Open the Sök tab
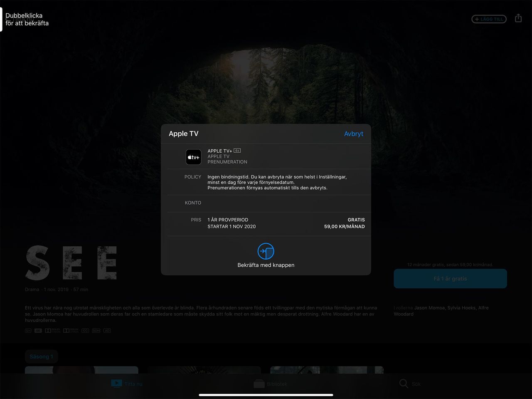Screen dimensions: 532x399 410,384
